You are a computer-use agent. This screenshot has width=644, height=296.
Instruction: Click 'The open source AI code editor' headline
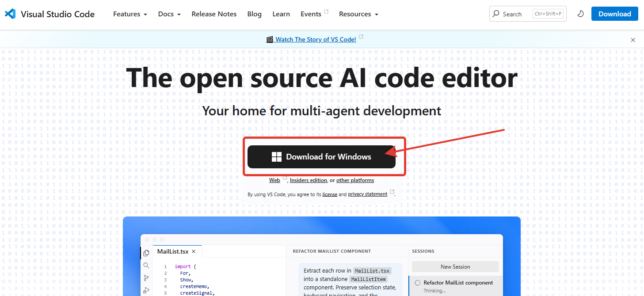click(x=322, y=78)
